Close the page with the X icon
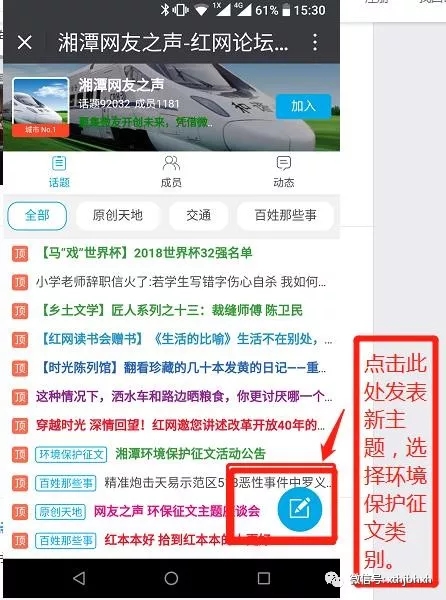This screenshot has width=446, height=600. coord(25,42)
